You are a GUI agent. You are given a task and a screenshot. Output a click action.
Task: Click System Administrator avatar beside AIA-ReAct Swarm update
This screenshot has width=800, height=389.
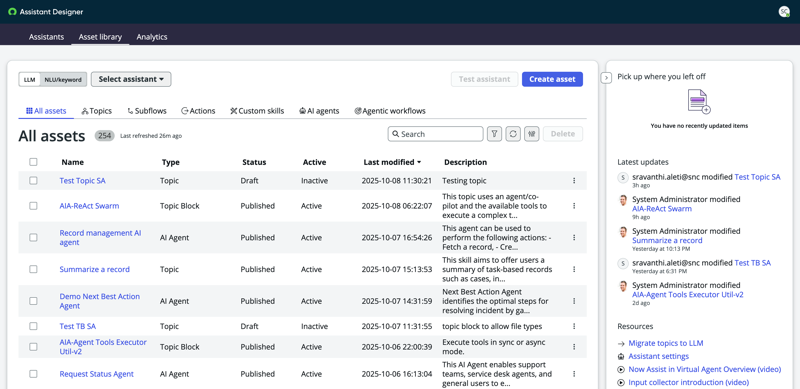point(622,200)
